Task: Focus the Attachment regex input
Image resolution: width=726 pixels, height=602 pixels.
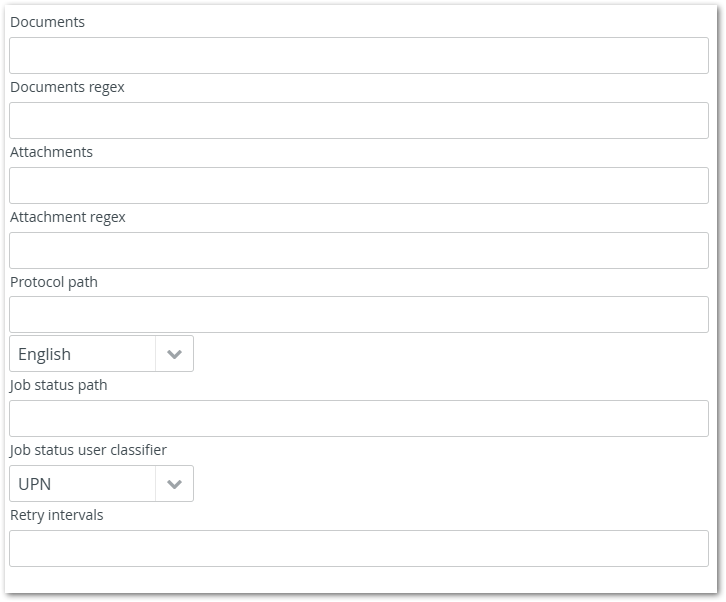Action: coord(358,251)
